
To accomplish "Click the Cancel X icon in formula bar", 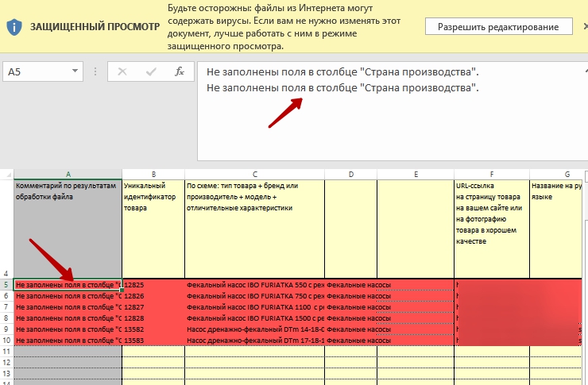I will pyautogui.click(x=122, y=71).
